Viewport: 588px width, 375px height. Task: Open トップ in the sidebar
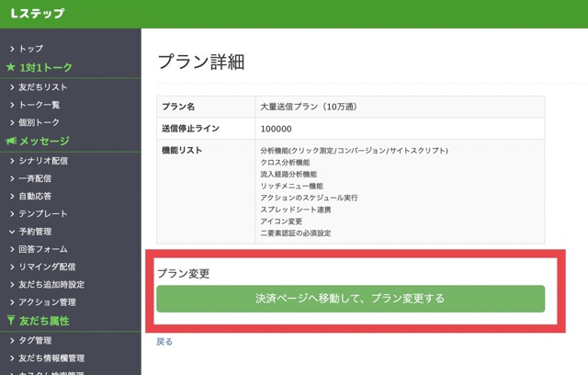pyautogui.click(x=31, y=48)
